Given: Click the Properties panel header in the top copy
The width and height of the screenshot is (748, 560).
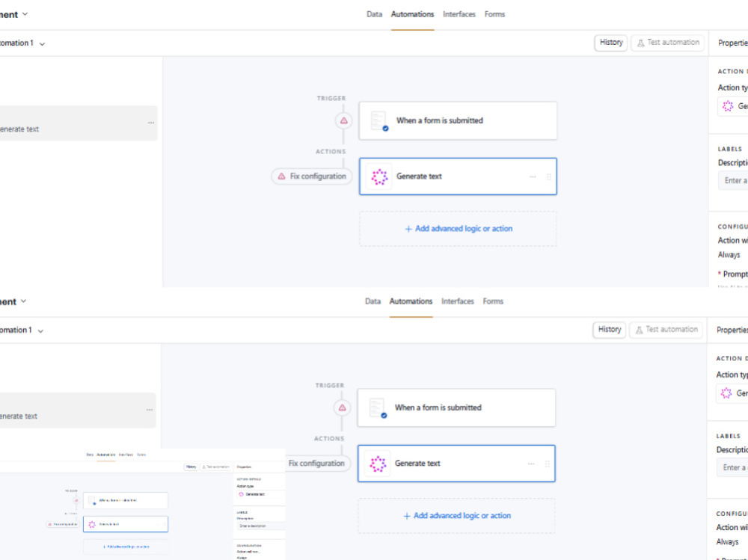Looking at the screenshot, I should pyautogui.click(x=733, y=43).
